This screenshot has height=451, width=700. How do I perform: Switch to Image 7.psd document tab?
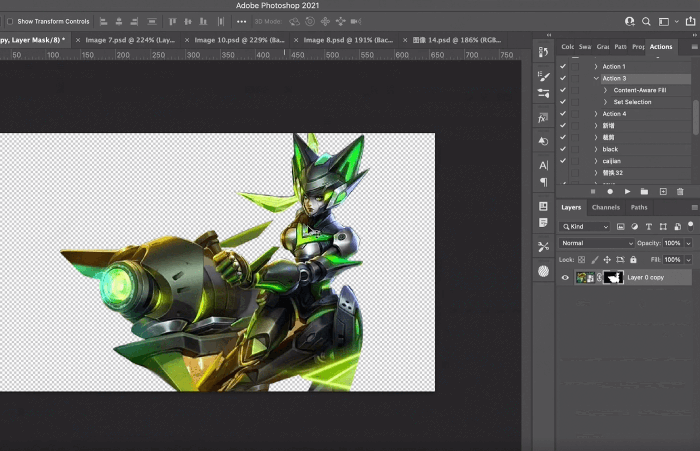point(130,40)
